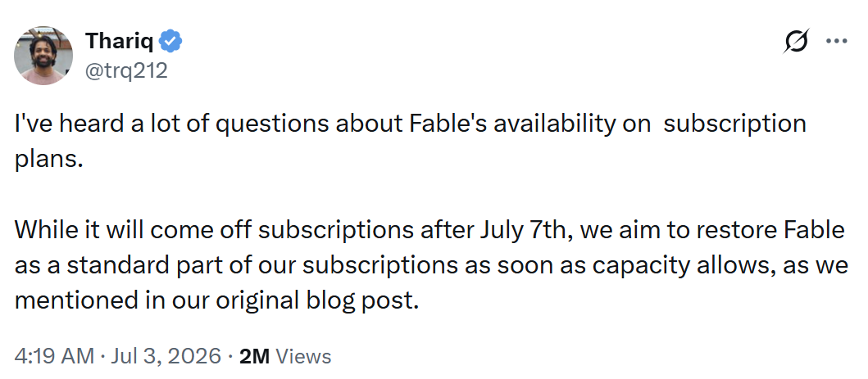Click 'subscription' in the first line
The width and height of the screenshot is (868, 379).
point(734,124)
